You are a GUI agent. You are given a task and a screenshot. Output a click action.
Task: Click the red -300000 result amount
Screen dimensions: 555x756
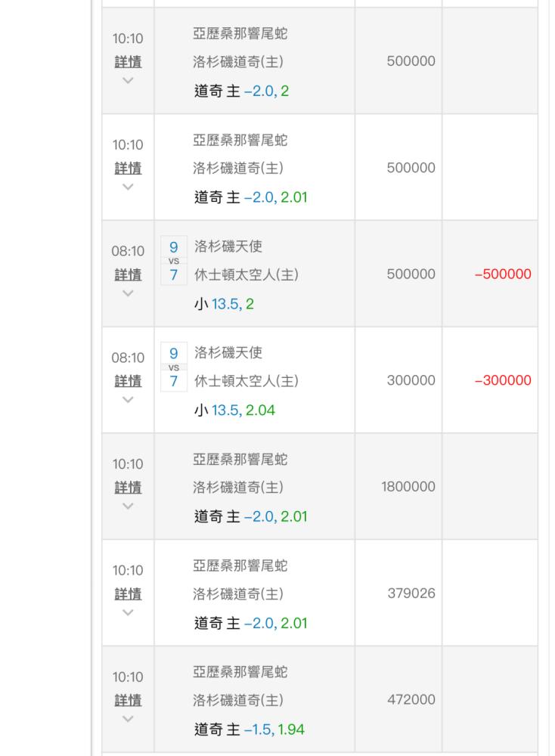point(502,381)
